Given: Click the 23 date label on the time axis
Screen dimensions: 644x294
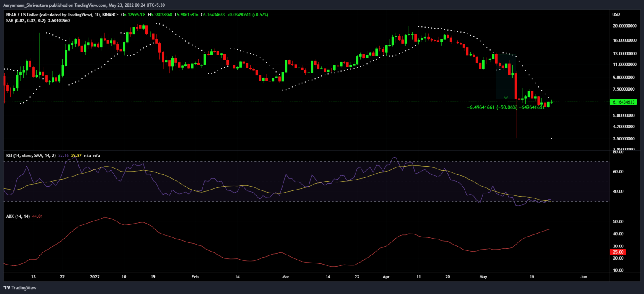Looking at the screenshot, I should pyautogui.click(x=356, y=277).
